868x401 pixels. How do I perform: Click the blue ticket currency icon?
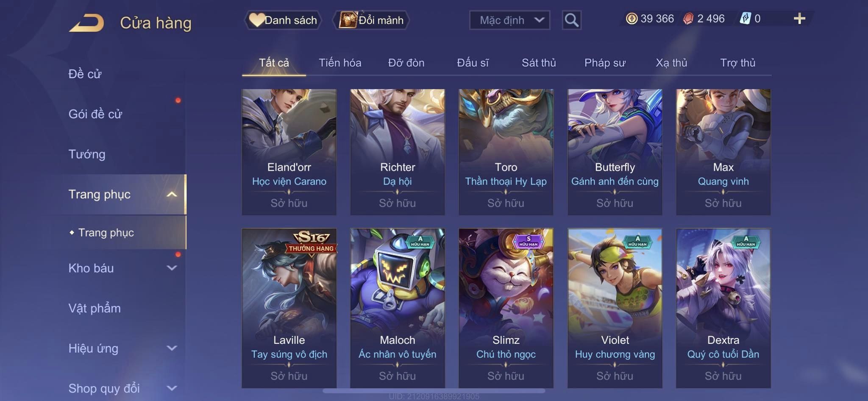click(745, 19)
